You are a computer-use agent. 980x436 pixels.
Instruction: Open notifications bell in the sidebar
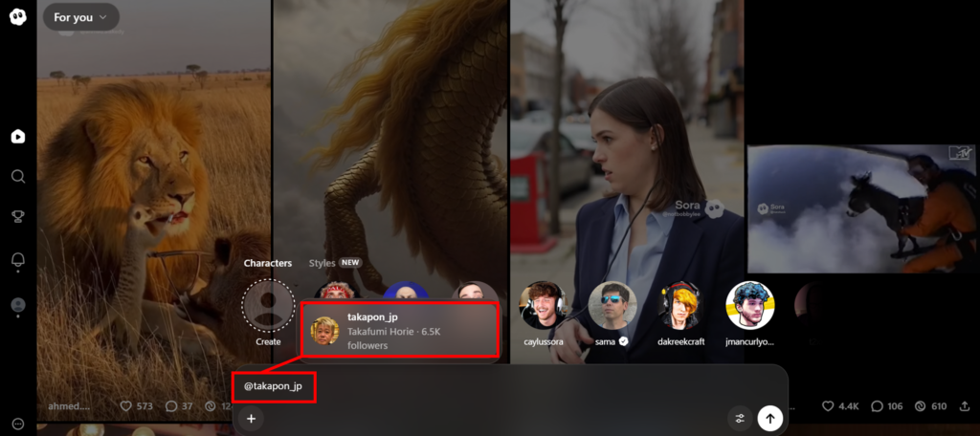(x=17, y=260)
